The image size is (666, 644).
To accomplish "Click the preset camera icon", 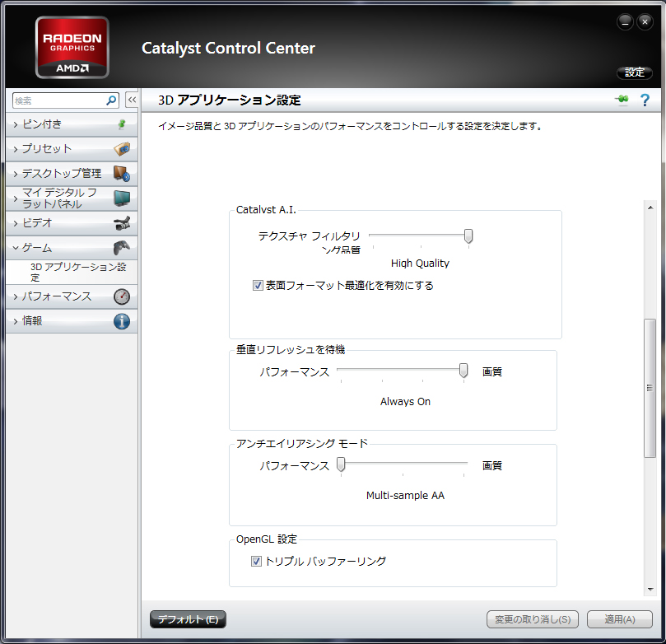I will coord(122,149).
